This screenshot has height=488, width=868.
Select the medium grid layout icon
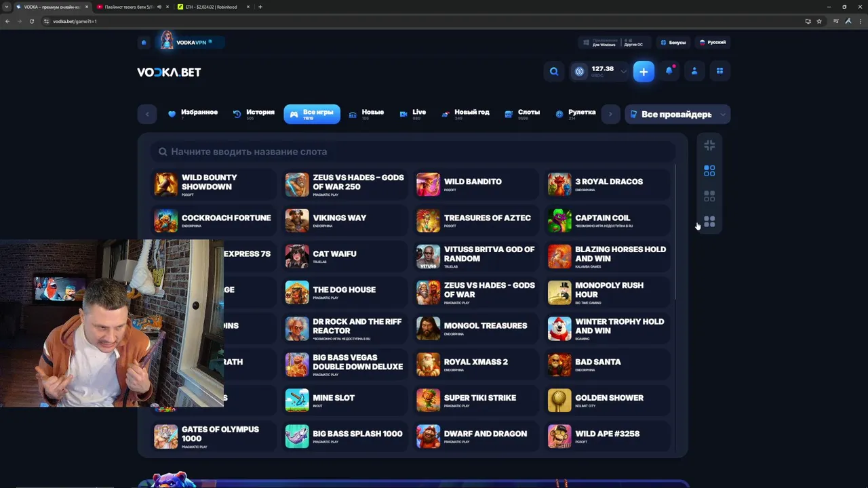[x=709, y=197]
